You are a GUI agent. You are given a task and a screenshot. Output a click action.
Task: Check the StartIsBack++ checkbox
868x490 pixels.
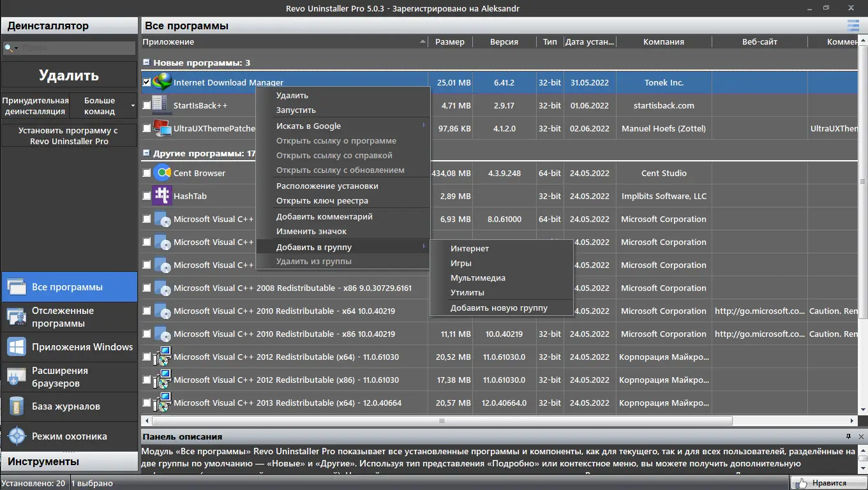[147, 105]
